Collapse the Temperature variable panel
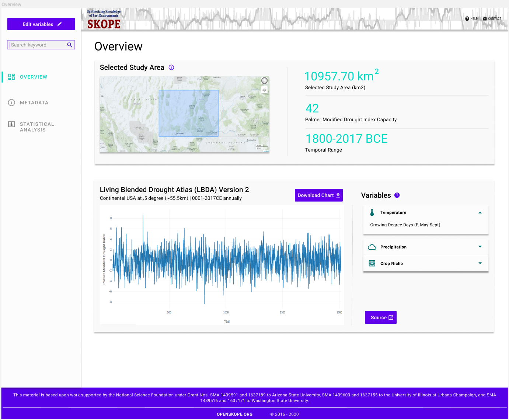 click(x=480, y=212)
